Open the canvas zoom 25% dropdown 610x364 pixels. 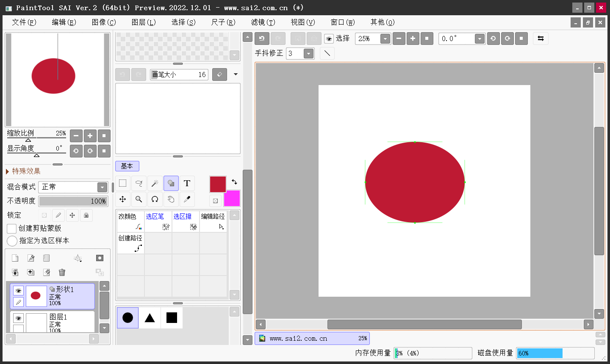click(x=385, y=39)
